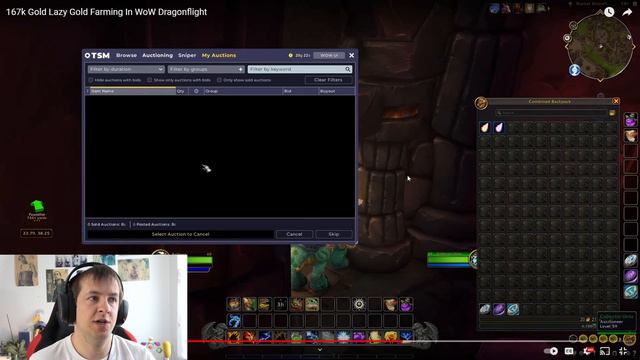
Task: Click the purple potion action bar slot
Action: coord(406,304)
